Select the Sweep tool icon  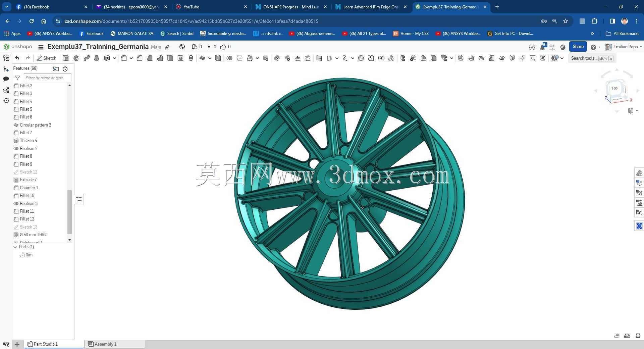[x=87, y=58]
